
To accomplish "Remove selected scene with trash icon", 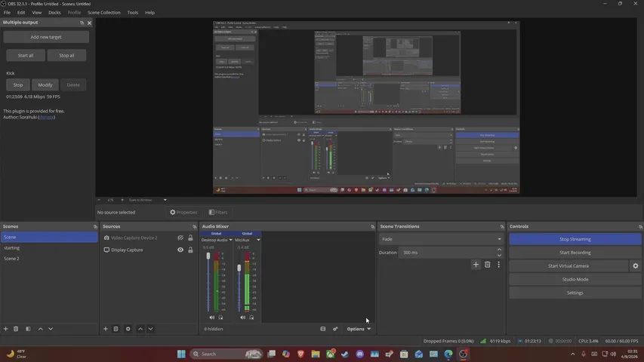I will (x=16, y=329).
